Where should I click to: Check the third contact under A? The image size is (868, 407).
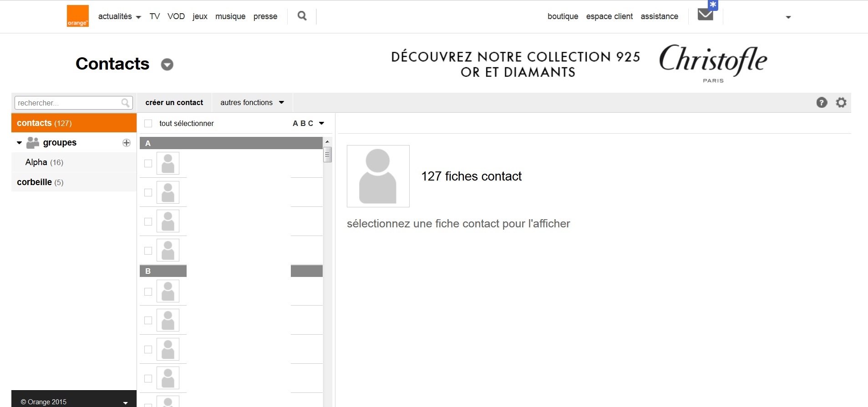[x=148, y=221]
